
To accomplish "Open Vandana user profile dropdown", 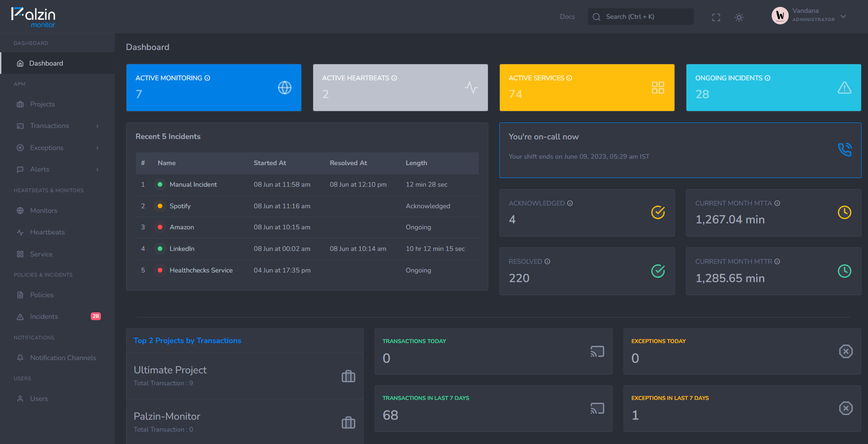I will [809, 16].
